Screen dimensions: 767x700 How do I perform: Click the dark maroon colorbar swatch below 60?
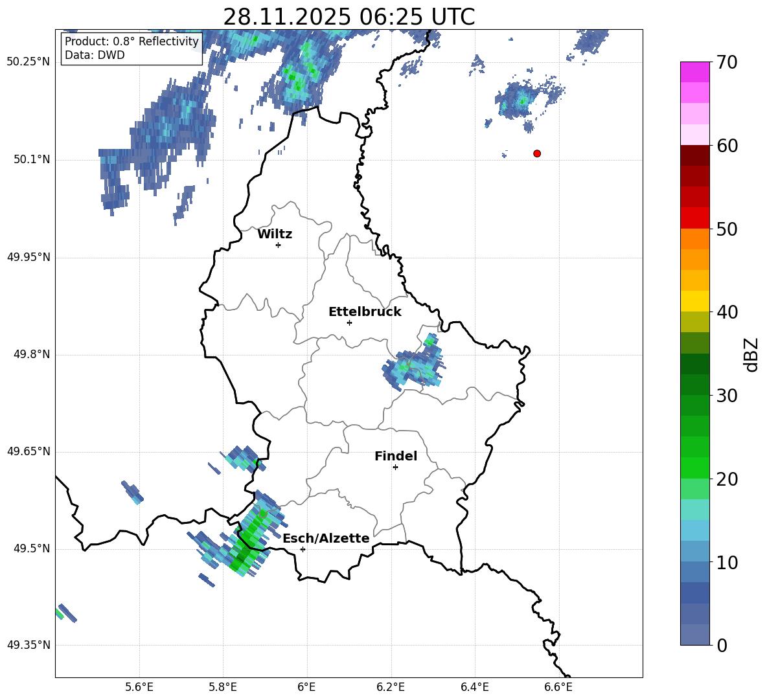[x=694, y=155]
